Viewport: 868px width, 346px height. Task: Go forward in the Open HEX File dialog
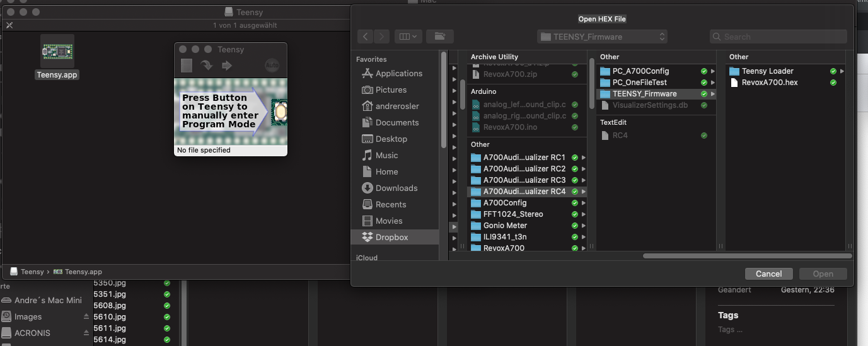[x=383, y=37]
